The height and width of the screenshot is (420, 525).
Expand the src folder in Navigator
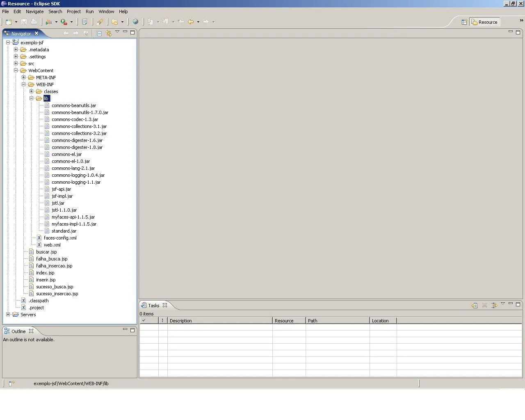click(x=16, y=64)
